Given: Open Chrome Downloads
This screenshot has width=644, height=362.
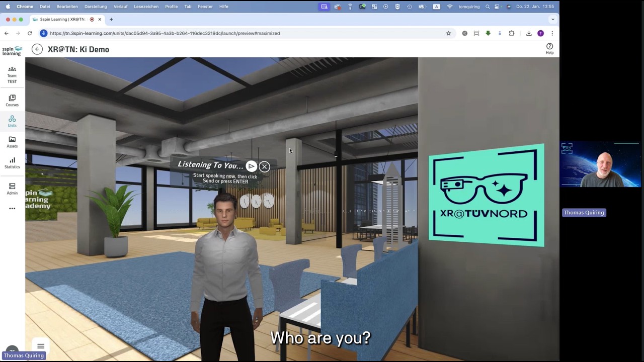Looking at the screenshot, I should (529, 33).
